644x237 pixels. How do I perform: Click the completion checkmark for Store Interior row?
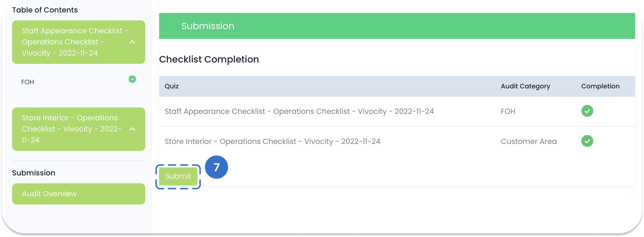pos(588,141)
